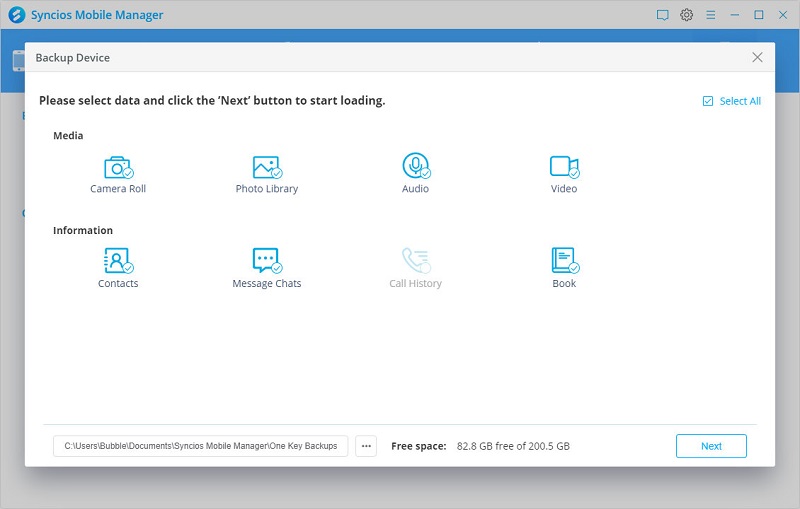
Task: Close the Backup Device dialog
Action: (758, 58)
